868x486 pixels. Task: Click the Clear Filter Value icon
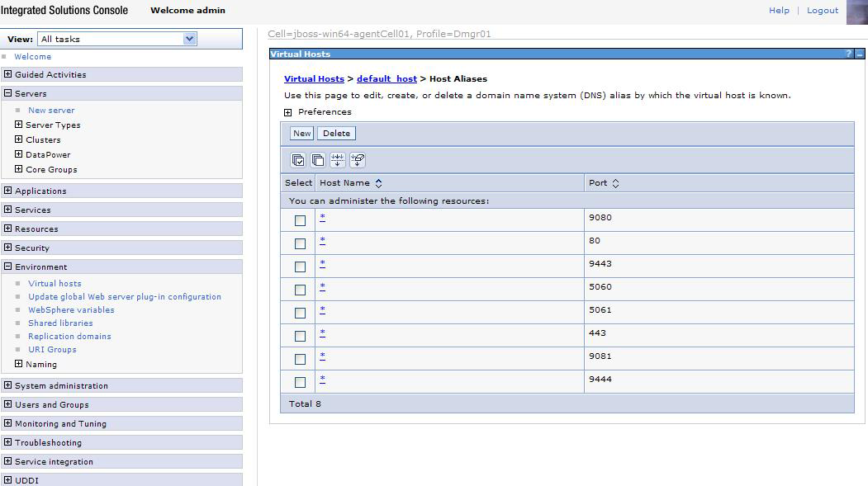[358, 160]
